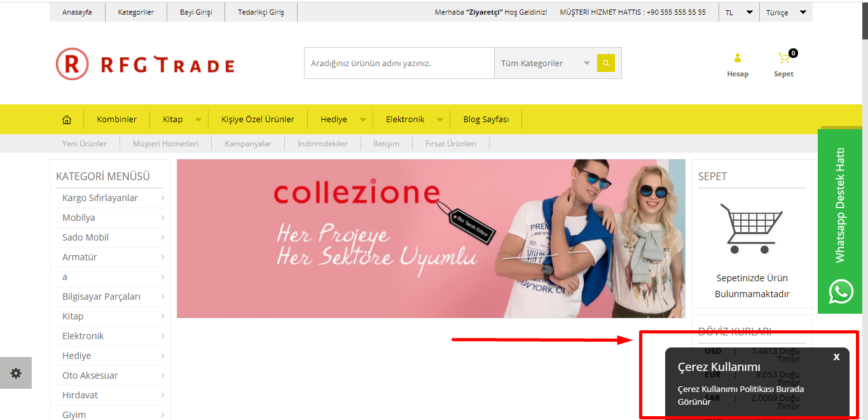The image size is (868, 420).
Task: Select category named a
Action: 65,277
